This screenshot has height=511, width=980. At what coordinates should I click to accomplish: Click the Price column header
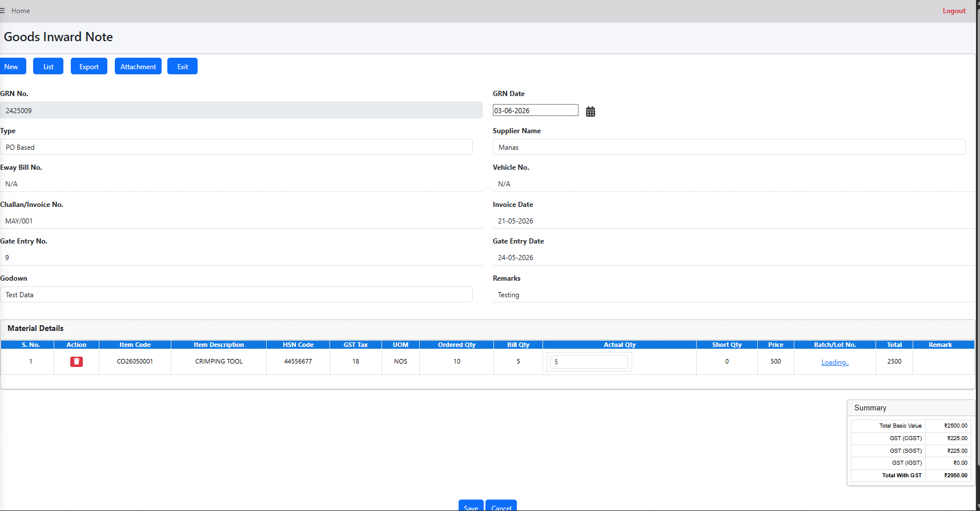(776, 345)
